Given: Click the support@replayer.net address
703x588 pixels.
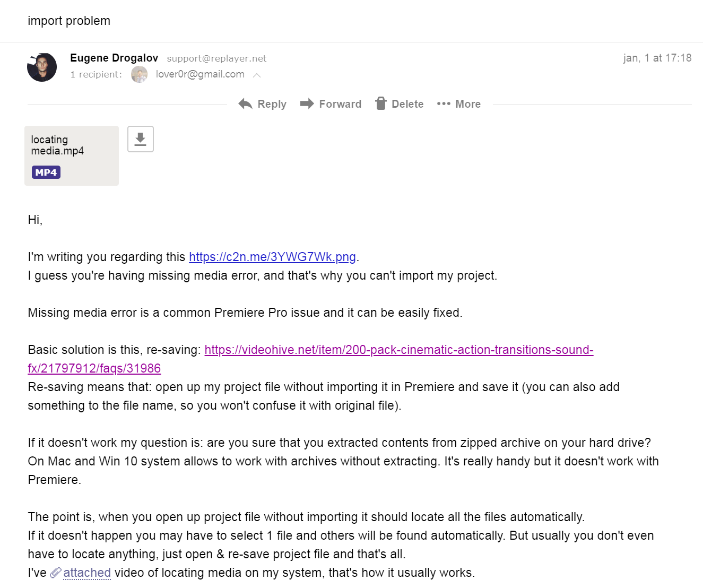Looking at the screenshot, I should click(x=216, y=58).
